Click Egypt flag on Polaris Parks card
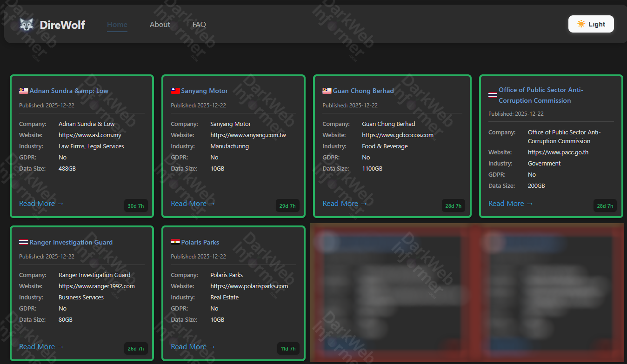This screenshot has height=364, width=627. (175, 242)
